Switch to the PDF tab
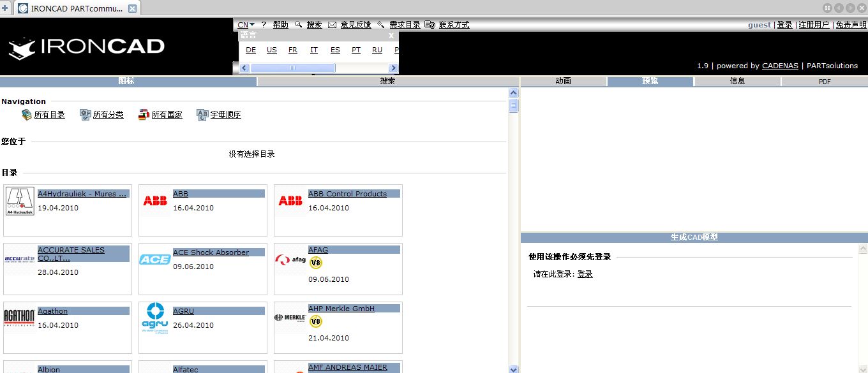 [x=824, y=81]
